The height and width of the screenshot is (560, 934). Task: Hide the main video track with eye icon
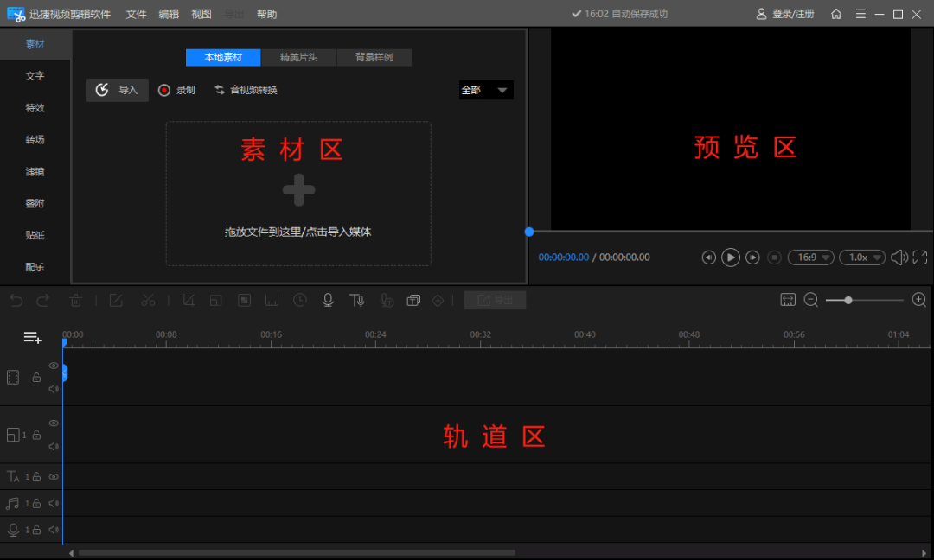54,366
